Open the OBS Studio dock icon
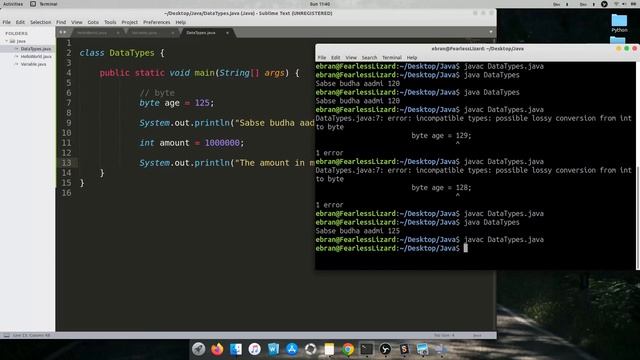Viewport: 640px width, 360px height. 385,349
